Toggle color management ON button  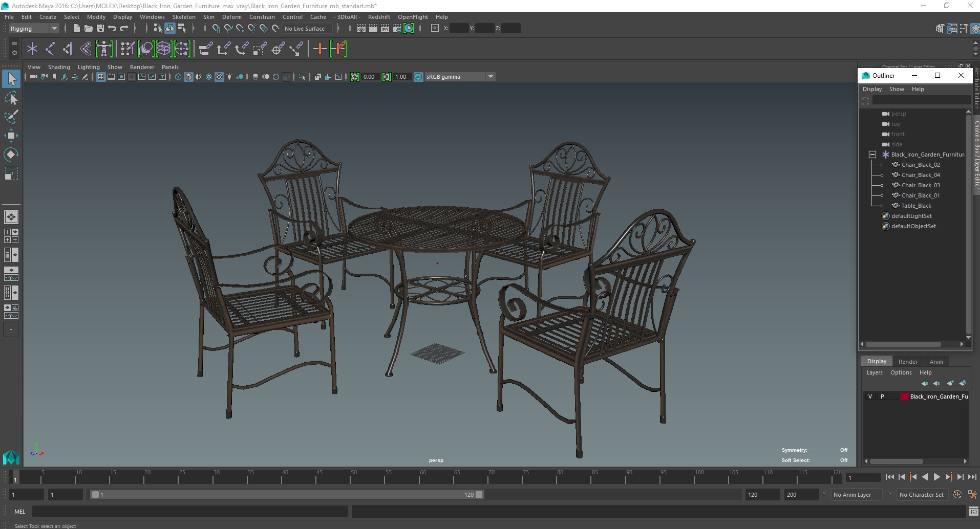coord(418,77)
